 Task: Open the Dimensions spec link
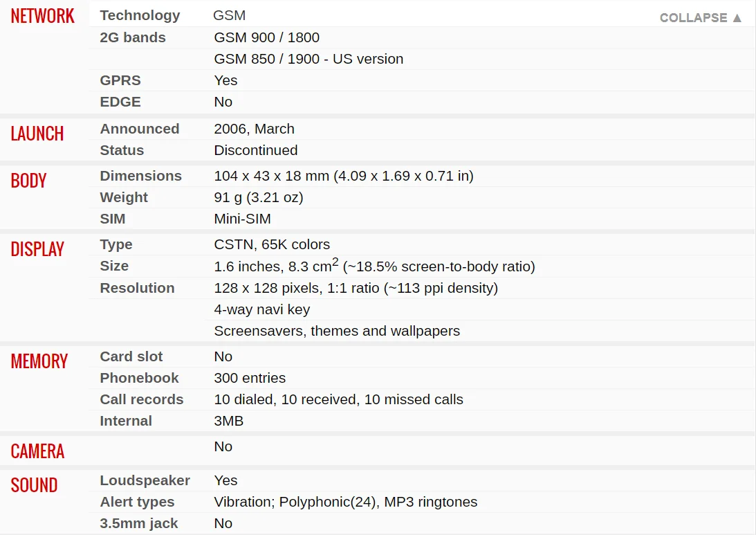(140, 176)
